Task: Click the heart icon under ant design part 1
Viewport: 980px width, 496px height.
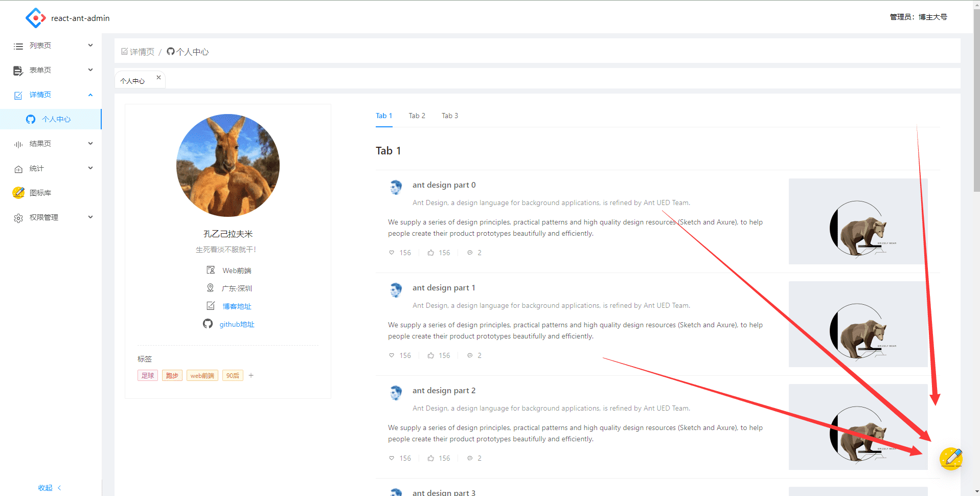Action: pos(392,355)
